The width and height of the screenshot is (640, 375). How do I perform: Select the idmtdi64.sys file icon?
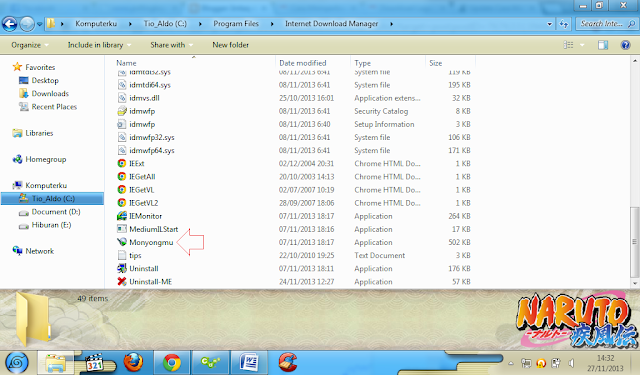[x=122, y=85]
